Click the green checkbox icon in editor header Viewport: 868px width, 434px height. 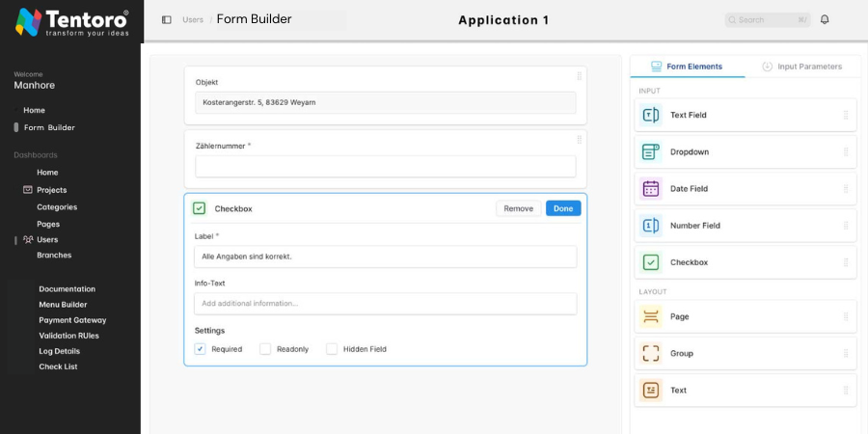[x=200, y=208]
